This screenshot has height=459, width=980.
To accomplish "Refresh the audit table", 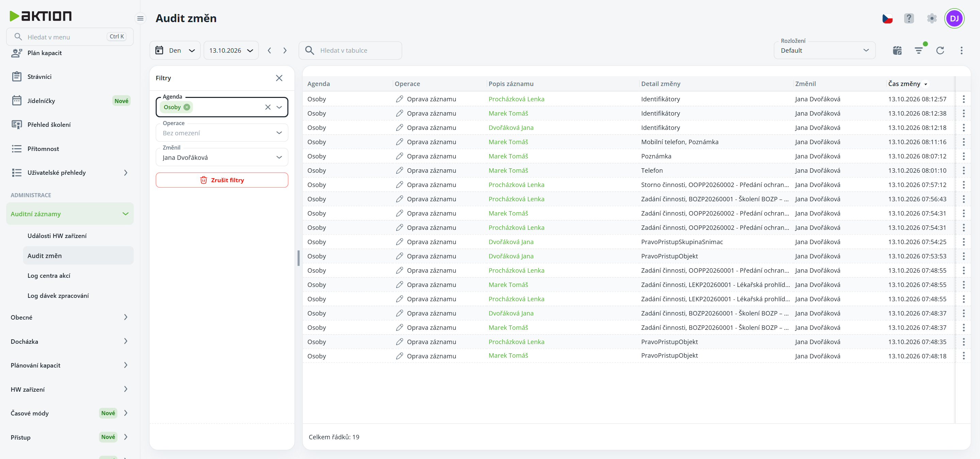I will pos(940,51).
